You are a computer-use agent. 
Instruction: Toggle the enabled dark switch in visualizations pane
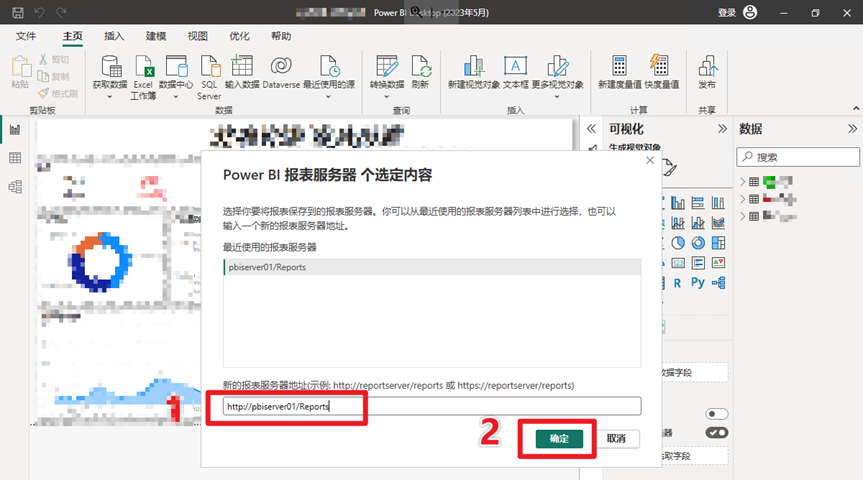[x=716, y=433]
